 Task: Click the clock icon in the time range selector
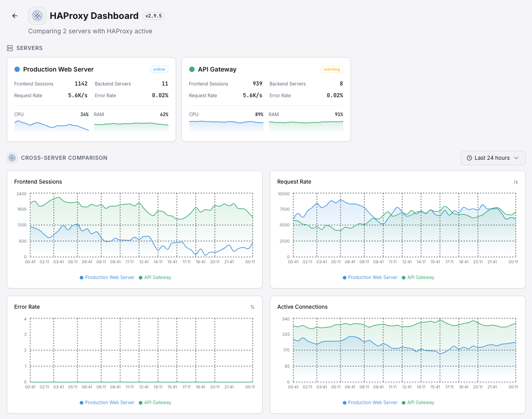(x=469, y=158)
